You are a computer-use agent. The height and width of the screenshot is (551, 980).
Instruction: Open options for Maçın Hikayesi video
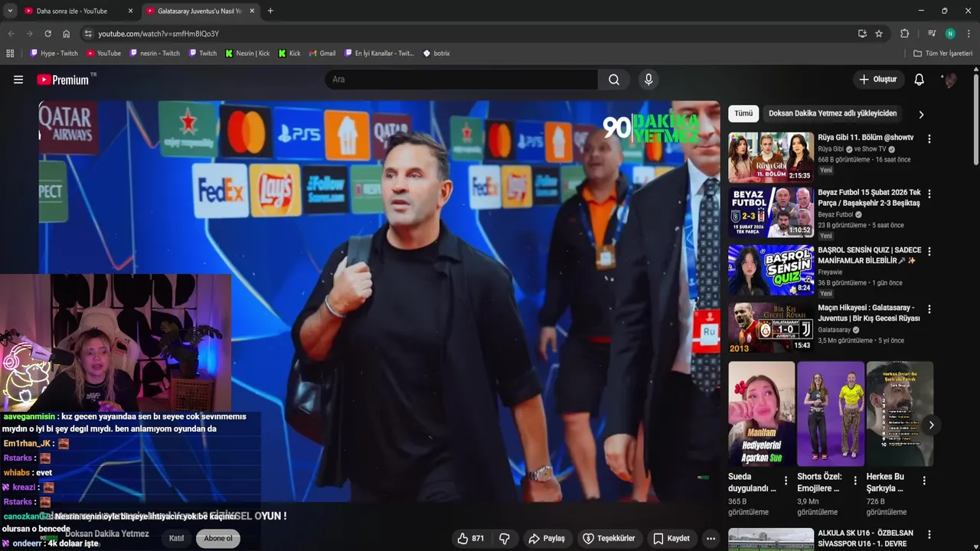coord(929,309)
